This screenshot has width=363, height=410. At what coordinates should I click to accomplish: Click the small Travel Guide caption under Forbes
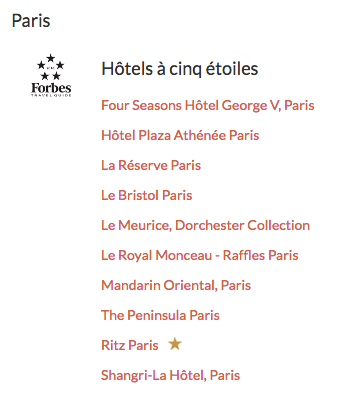pyautogui.click(x=51, y=95)
